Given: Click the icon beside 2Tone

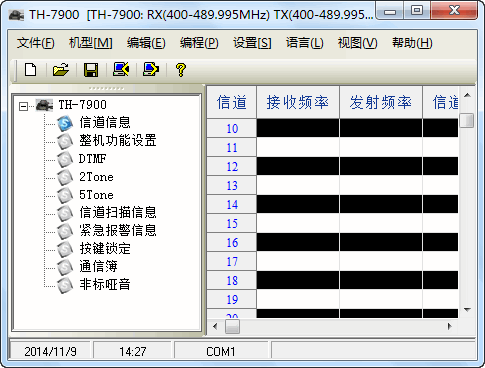Looking at the screenshot, I should pyautogui.click(x=65, y=177).
